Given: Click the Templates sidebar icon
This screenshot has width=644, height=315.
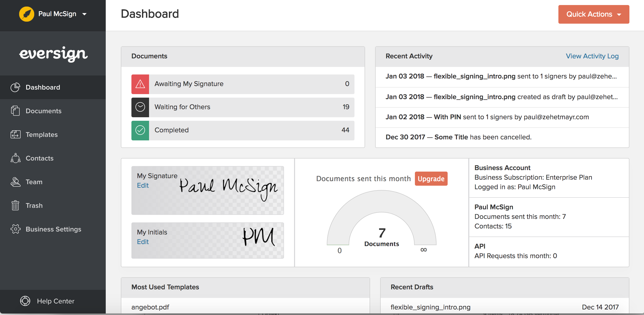Looking at the screenshot, I should (x=15, y=135).
